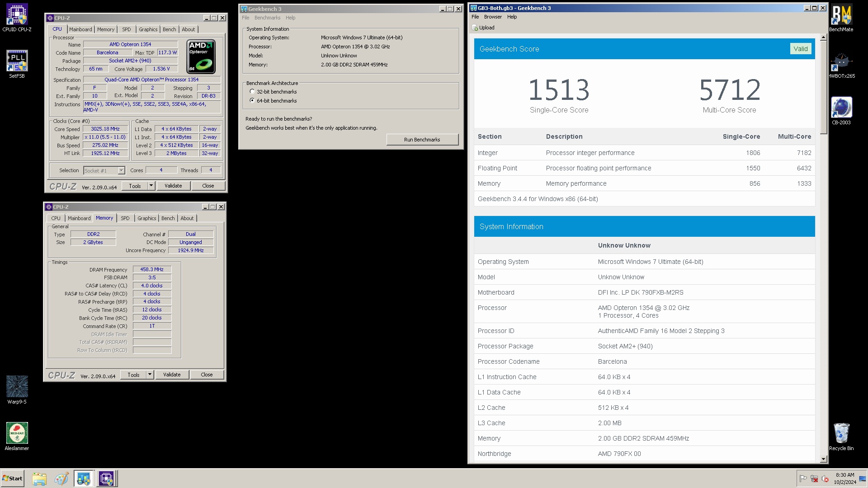Open the SetFSB desktop icon
The height and width of the screenshot is (488, 868).
click(x=17, y=64)
